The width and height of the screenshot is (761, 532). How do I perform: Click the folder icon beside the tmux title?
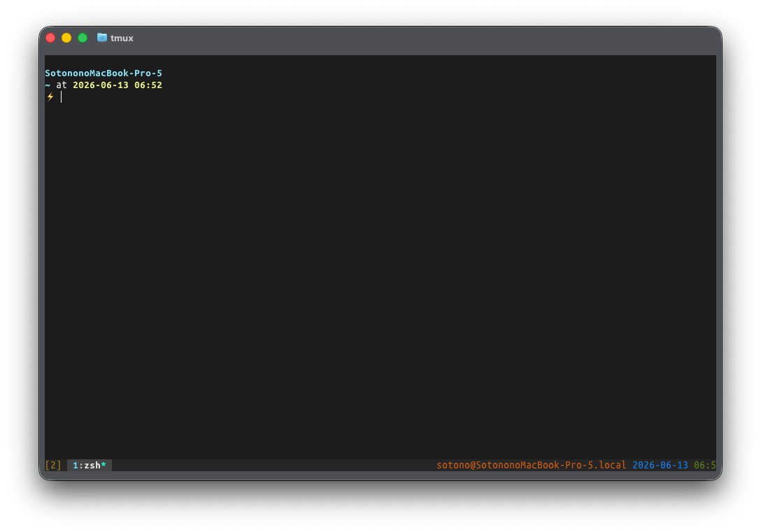[102, 38]
